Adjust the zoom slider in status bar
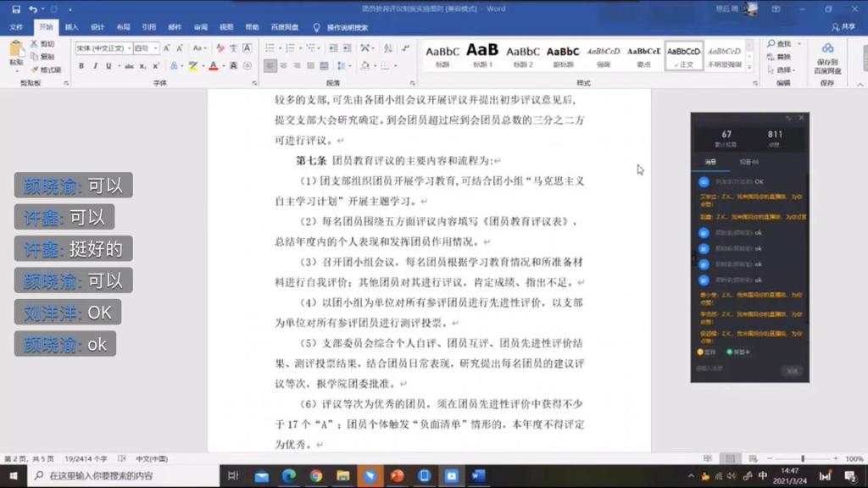The height and width of the screenshot is (488, 868). tap(802, 459)
